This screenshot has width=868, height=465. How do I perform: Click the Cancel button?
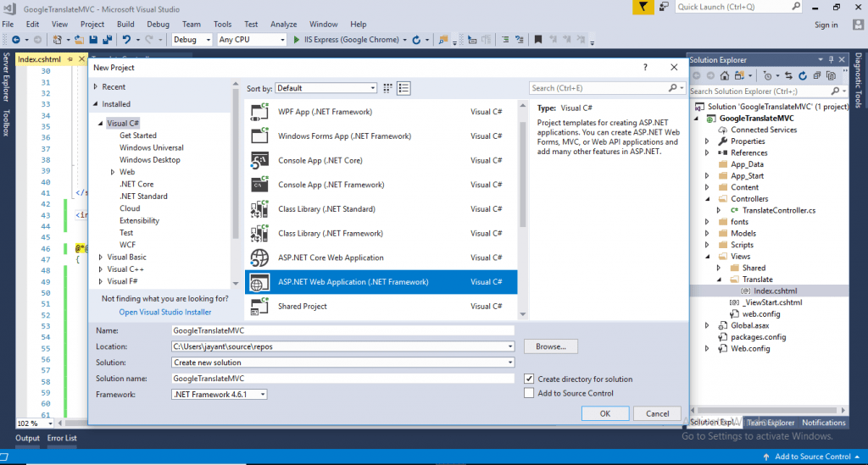pyautogui.click(x=657, y=413)
